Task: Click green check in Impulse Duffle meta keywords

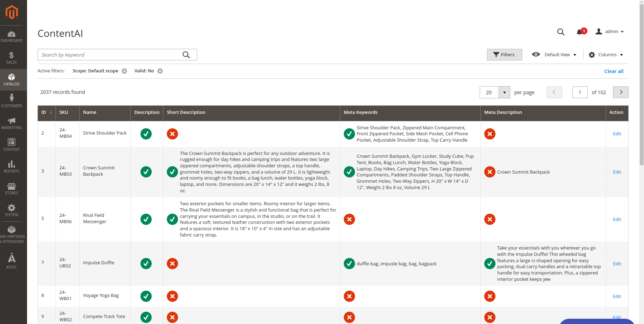Action: (349, 264)
